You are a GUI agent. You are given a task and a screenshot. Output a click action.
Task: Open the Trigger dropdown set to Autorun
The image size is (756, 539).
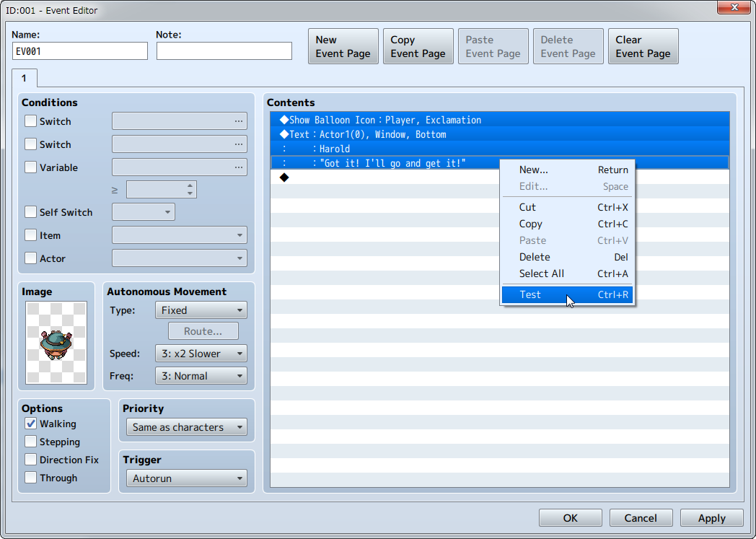click(x=186, y=478)
